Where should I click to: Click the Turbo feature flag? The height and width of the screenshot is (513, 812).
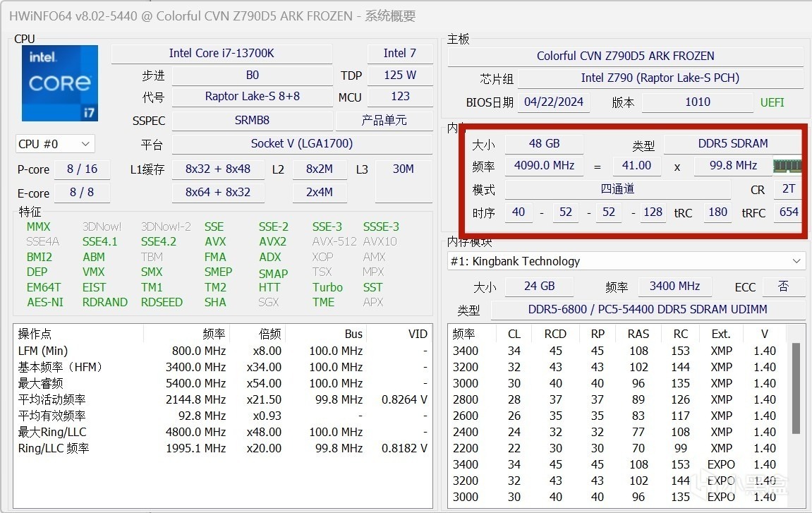327,288
